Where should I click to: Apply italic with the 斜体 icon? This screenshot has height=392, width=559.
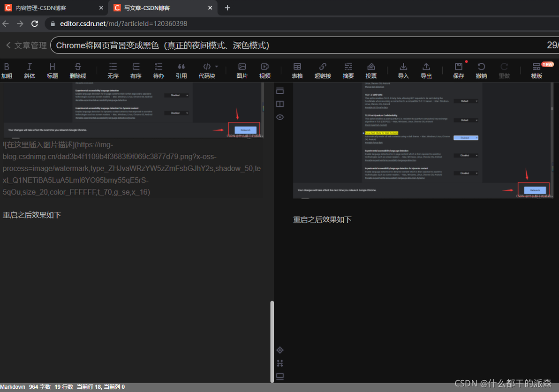[30, 70]
